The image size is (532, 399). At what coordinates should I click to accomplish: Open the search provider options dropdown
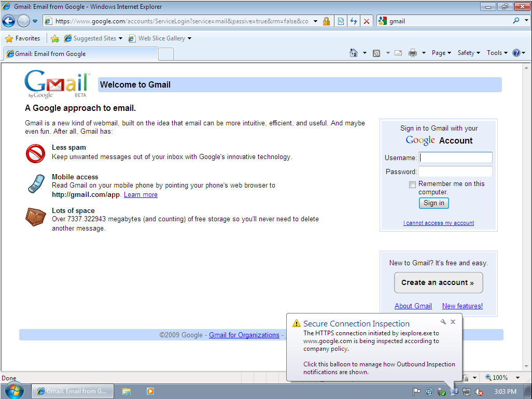click(526, 21)
